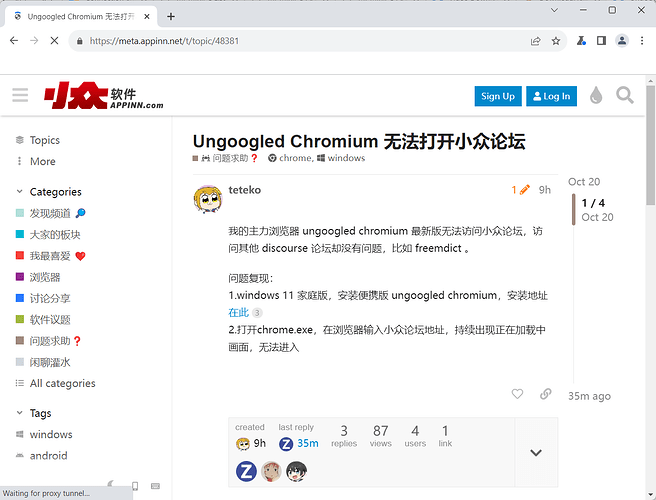Click the mobile view icon in sidebar footer
The image size is (656, 500).
pos(135,486)
